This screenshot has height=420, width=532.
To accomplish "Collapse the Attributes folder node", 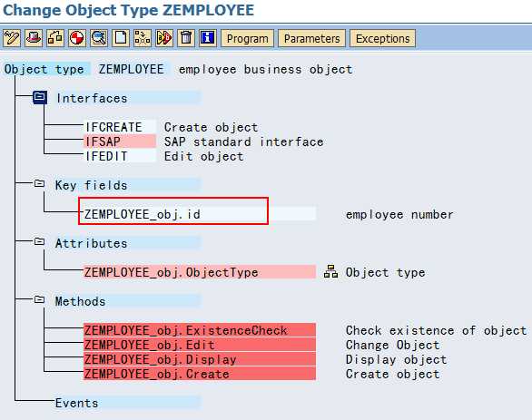I will [39, 241].
